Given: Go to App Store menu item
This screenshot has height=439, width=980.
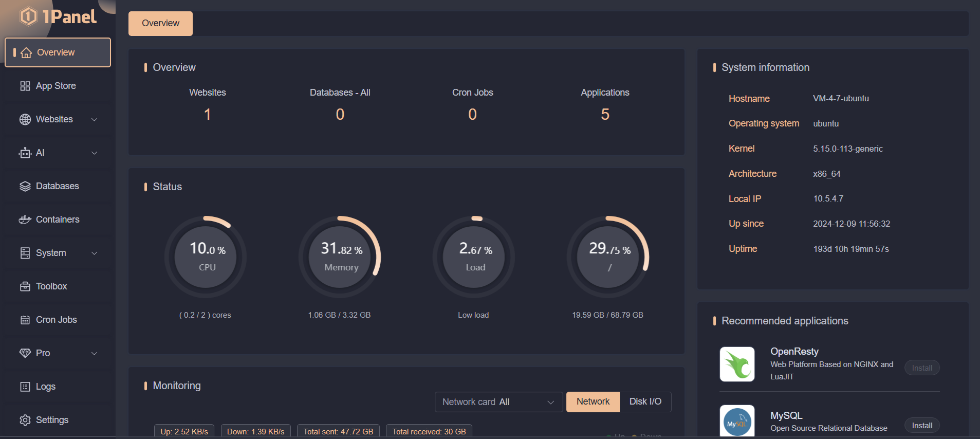Looking at the screenshot, I should (58, 86).
